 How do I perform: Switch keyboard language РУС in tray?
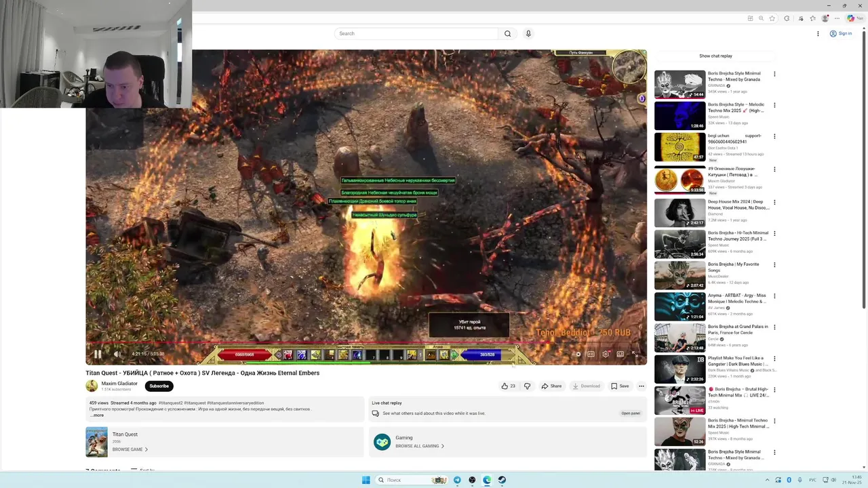(812, 480)
